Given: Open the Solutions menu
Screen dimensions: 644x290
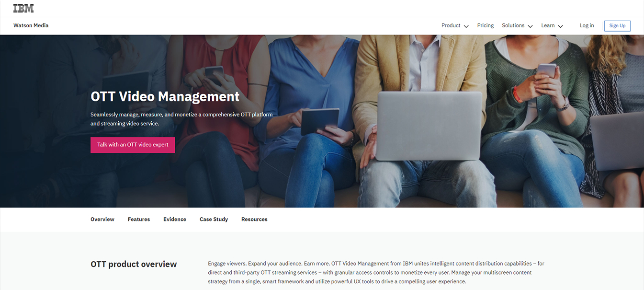Looking at the screenshot, I should pos(513,25).
